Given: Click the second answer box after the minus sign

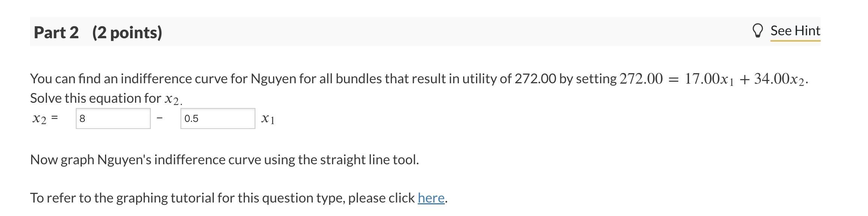Looking at the screenshot, I should [x=218, y=118].
